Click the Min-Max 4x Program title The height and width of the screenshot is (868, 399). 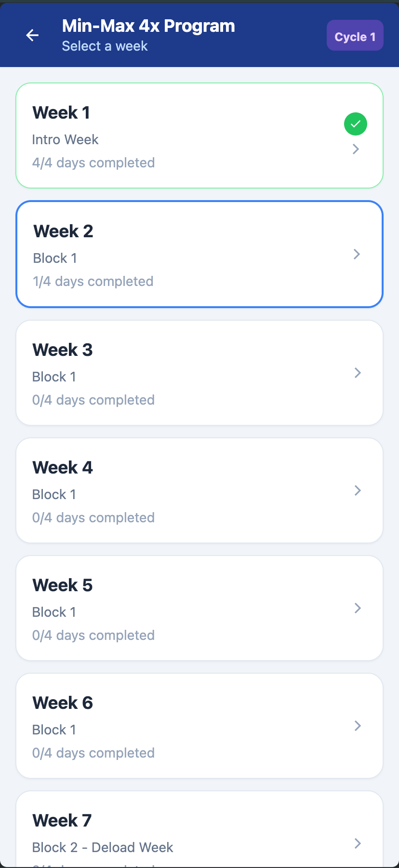point(148,25)
